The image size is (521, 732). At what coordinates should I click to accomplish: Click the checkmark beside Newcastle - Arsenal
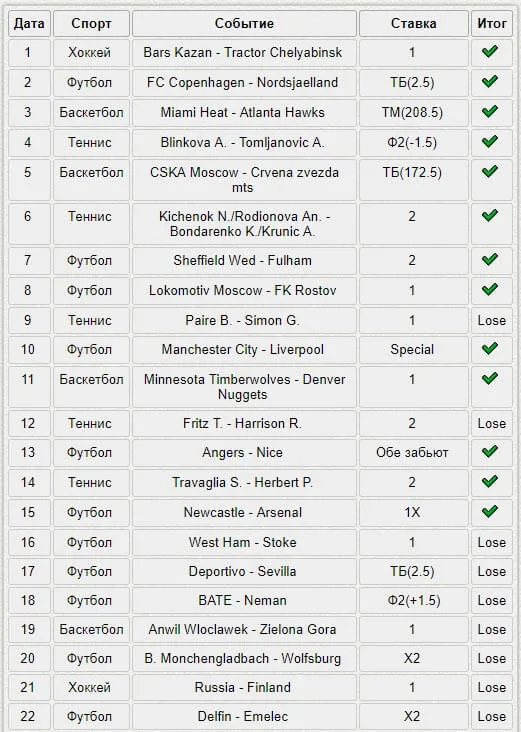point(490,511)
